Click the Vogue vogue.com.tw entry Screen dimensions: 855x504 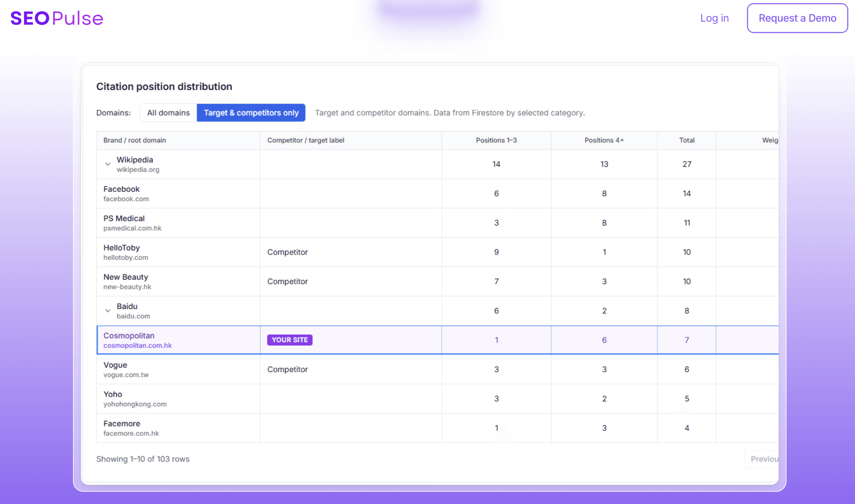click(x=126, y=370)
